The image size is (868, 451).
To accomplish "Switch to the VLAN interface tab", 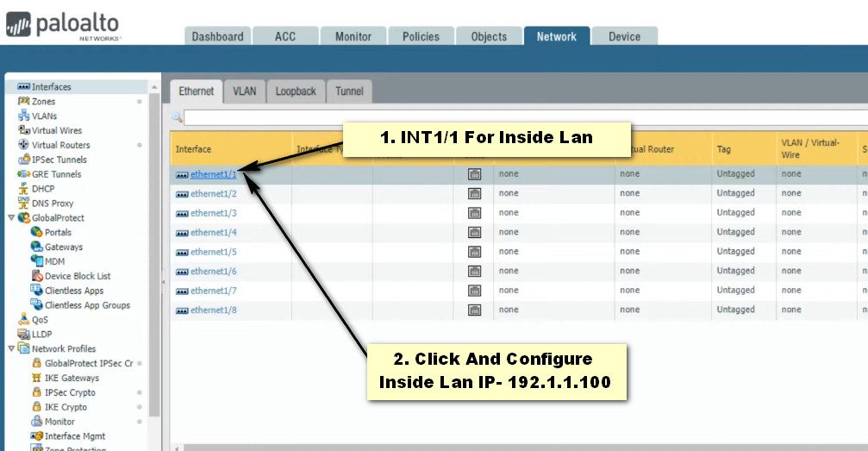I will (244, 91).
